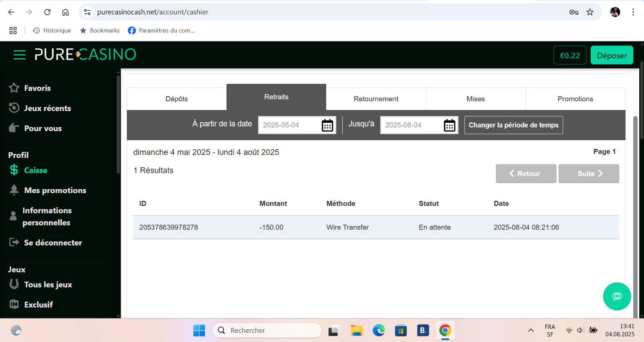
Task: Go to Jeux récents in sidebar
Action: 47,108
